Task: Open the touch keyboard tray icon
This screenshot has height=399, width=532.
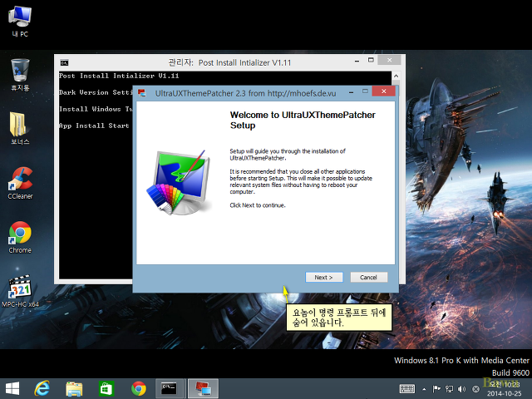Action: [407, 389]
